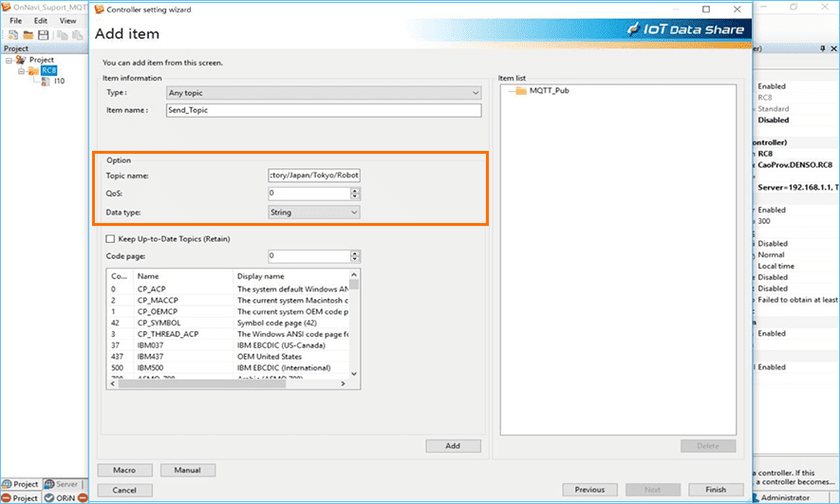Select MQTT_Pub in the Item list
Screen dimensions: 840x504
point(550,90)
